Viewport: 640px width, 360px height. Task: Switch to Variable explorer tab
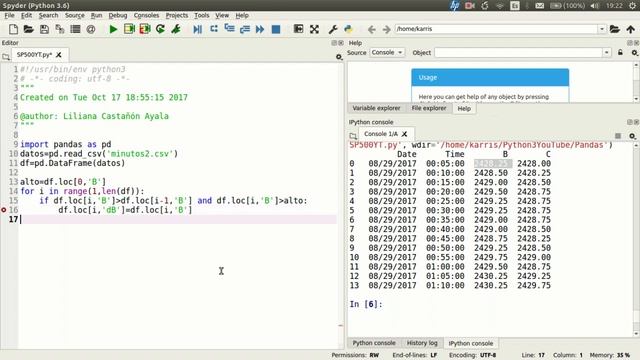[376, 108]
